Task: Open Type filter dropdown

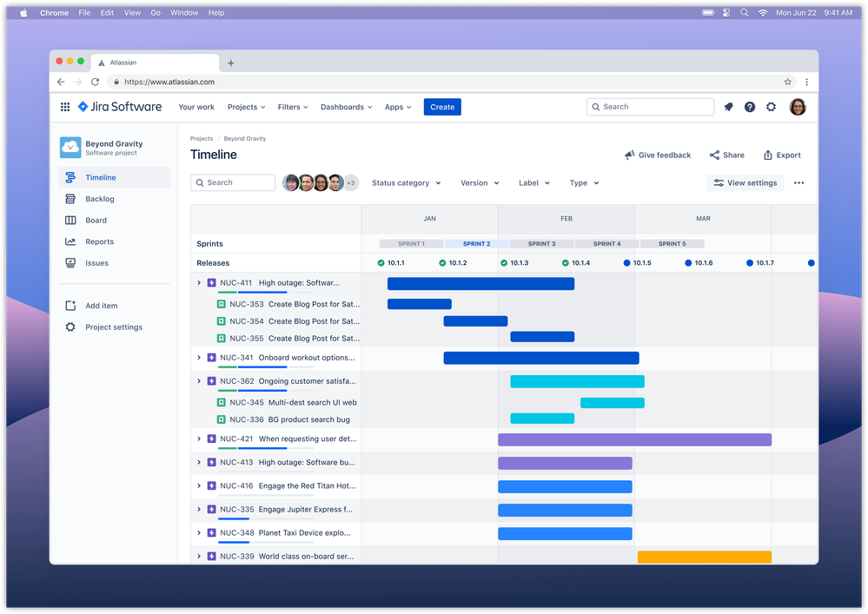Action: (x=585, y=183)
